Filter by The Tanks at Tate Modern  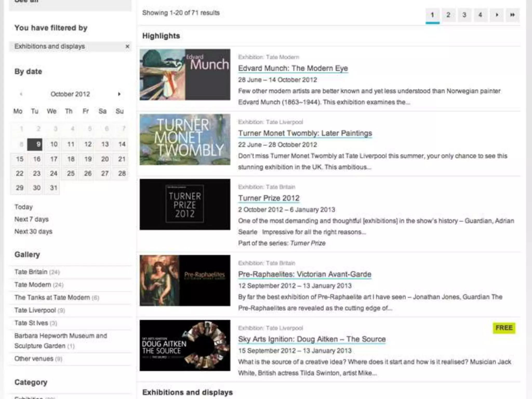pyautogui.click(x=52, y=297)
